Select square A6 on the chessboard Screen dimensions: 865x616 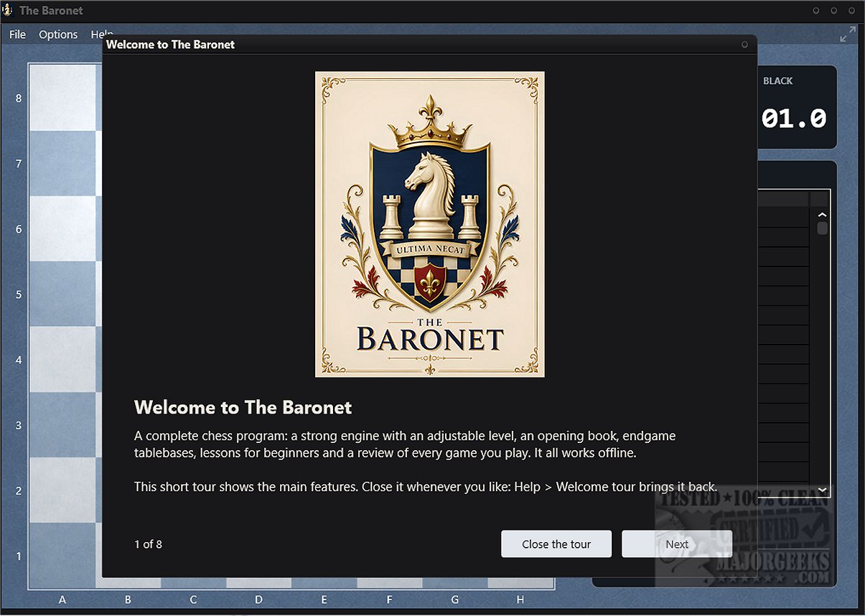click(62, 228)
